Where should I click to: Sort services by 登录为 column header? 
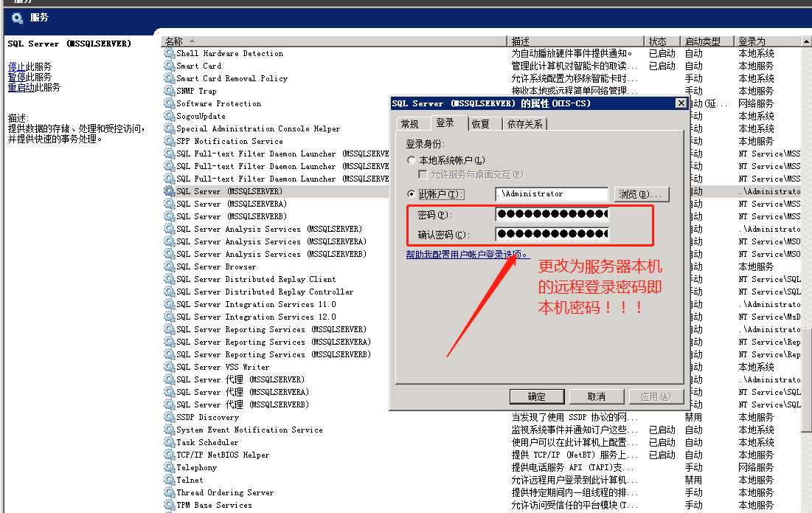coord(767,41)
